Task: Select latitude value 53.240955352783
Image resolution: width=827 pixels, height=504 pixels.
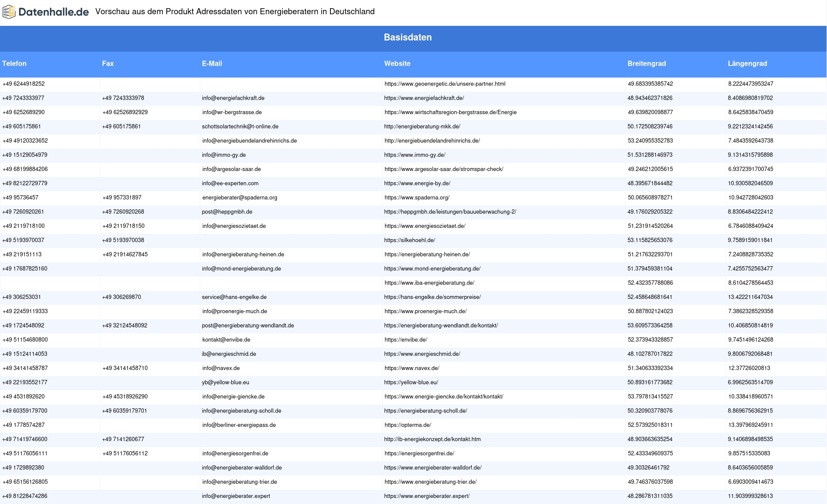Action: 650,141
